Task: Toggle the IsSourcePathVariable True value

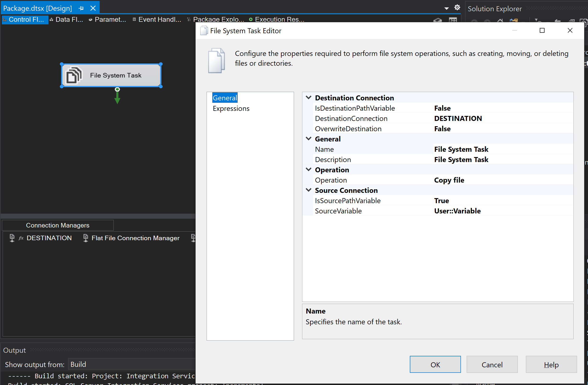Action: [x=442, y=201]
